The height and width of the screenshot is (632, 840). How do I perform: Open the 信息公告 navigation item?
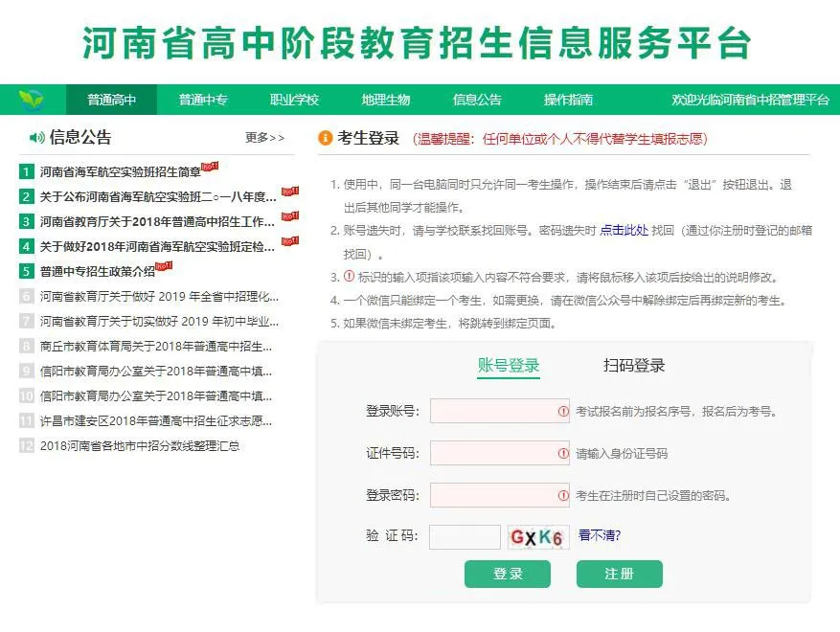[x=477, y=100]
